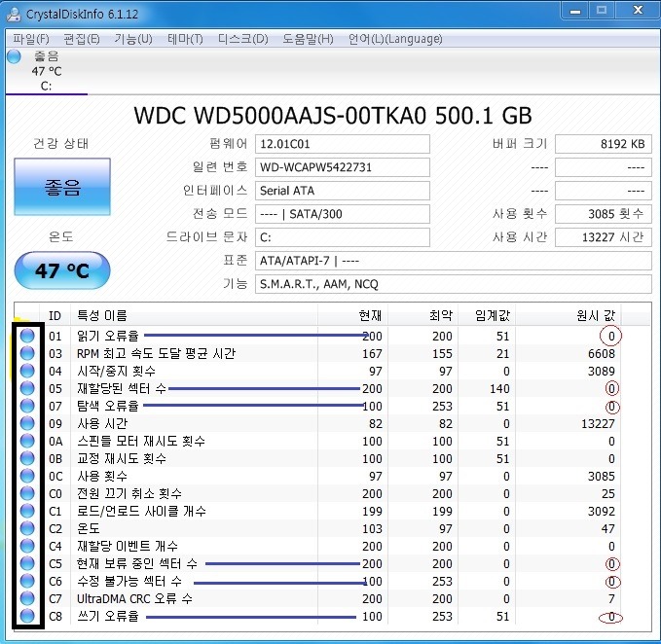Screen dimensions: 661x644
Task: Click the 원시 값 column header
Action: 596,315
